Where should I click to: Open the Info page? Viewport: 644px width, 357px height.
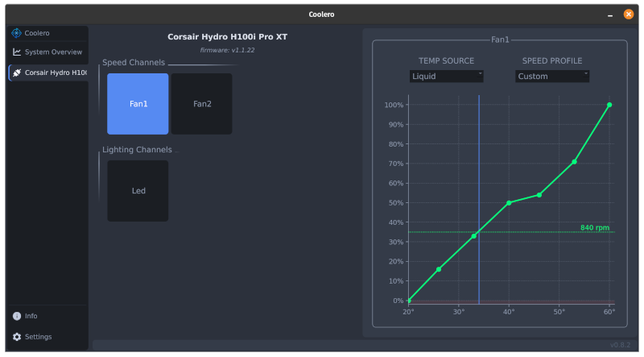click(x=48, y=316)
